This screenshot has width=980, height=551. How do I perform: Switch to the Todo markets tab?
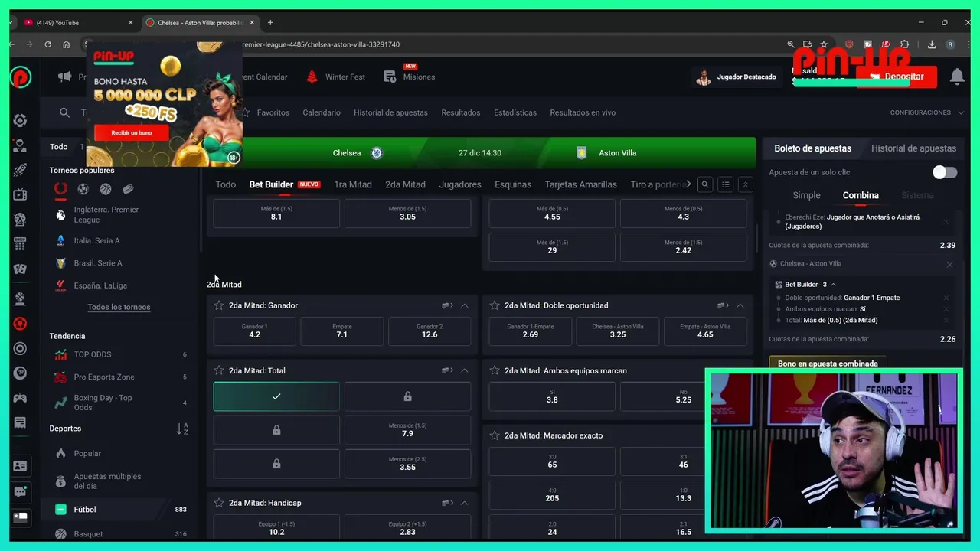click(x=225, y=184)
